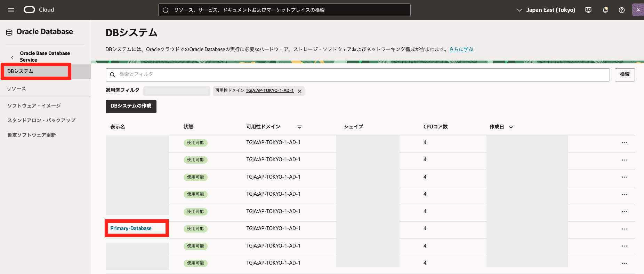Open the hamburger navigation menu
Screen dimensions: 644x274
(11, 10)
